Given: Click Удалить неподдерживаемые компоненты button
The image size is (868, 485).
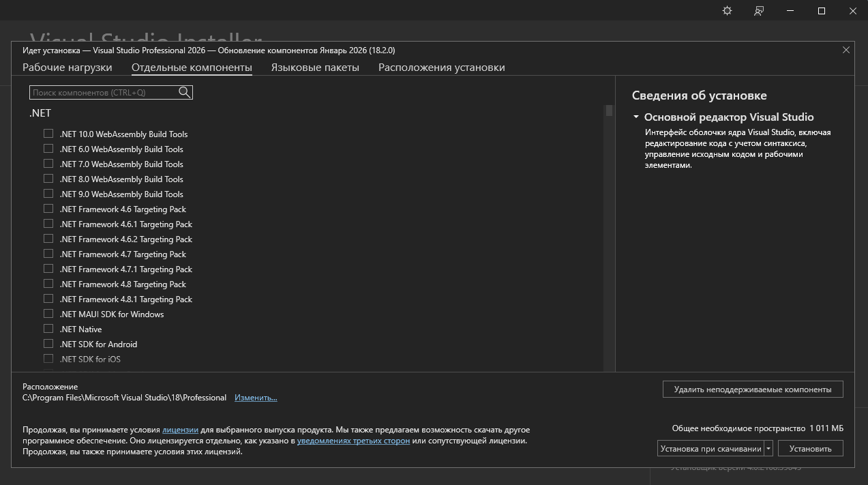Looking at the screenshot, I should coord(752,390).
